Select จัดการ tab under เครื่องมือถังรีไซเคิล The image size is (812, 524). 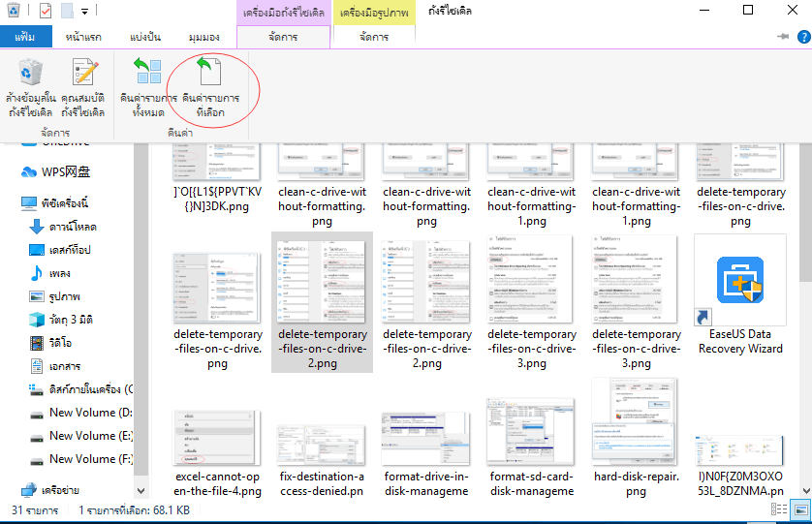[x=283, y=37]
